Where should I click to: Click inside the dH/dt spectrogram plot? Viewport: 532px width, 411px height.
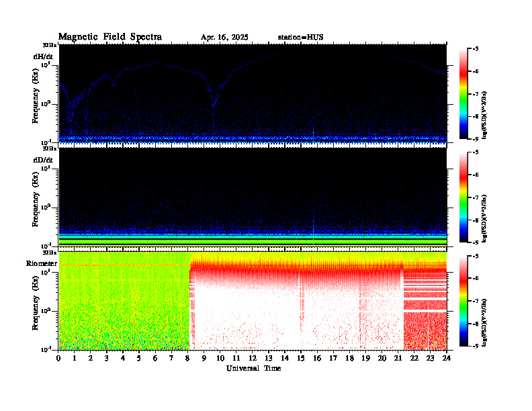(253, 93)
